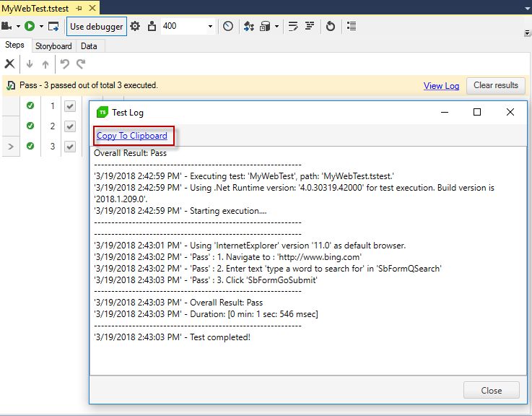The image size is (532, 416).
Task: Toggle the checkbox for step 3
Action: click(x=70, y=147)
